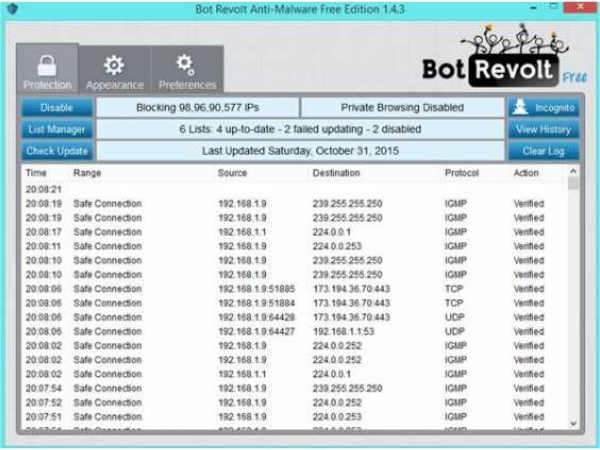Image resolution: width=600 pixels, height=450 pixels.
Task: Click the log scrollbar thumb
Action: [573, 183]
